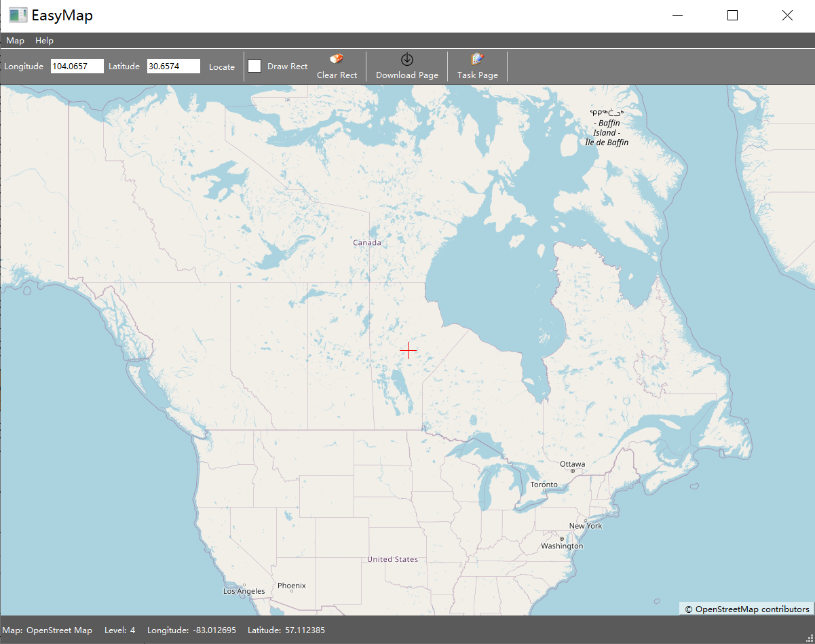Click the EasyMap app icon in title bar

[18, 16]
